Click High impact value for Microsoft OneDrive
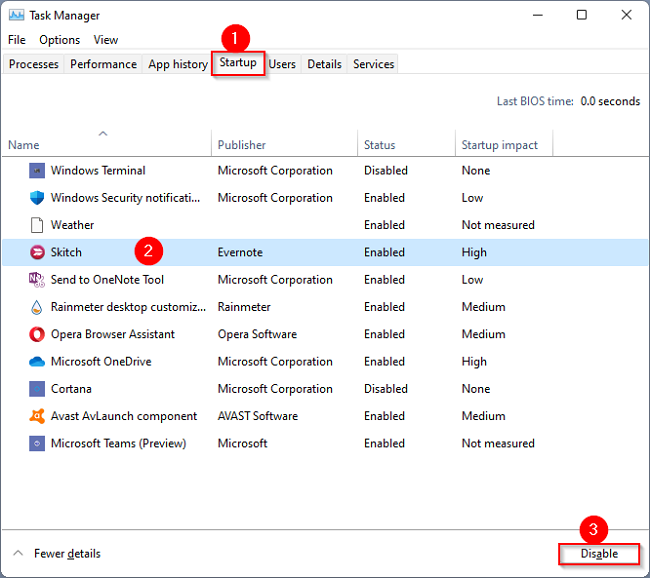 pyautogui.click(x=474, y=362)
